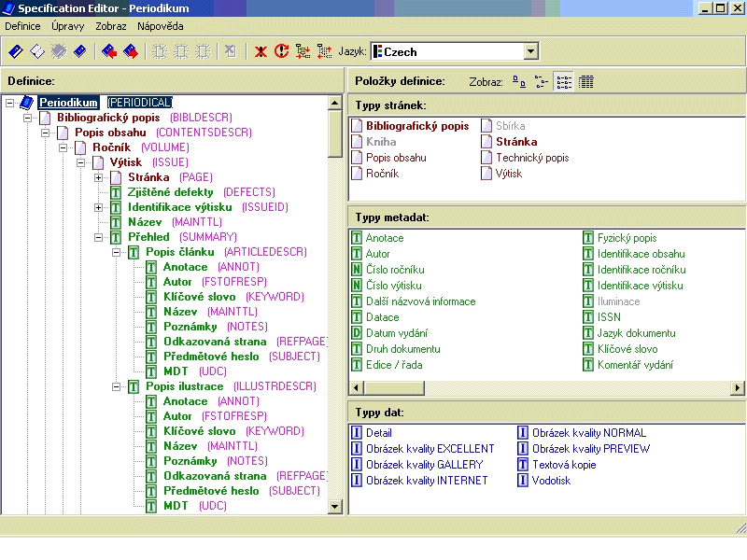
Task: Click the Číslo ročníku N icon
Action: click(x=357, y=270)
